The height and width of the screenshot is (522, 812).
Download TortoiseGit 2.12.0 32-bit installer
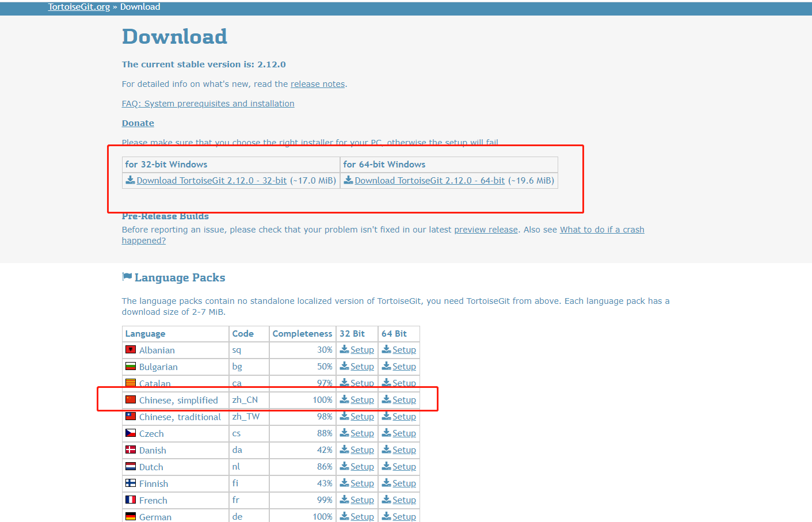click(x=211, y=181)
